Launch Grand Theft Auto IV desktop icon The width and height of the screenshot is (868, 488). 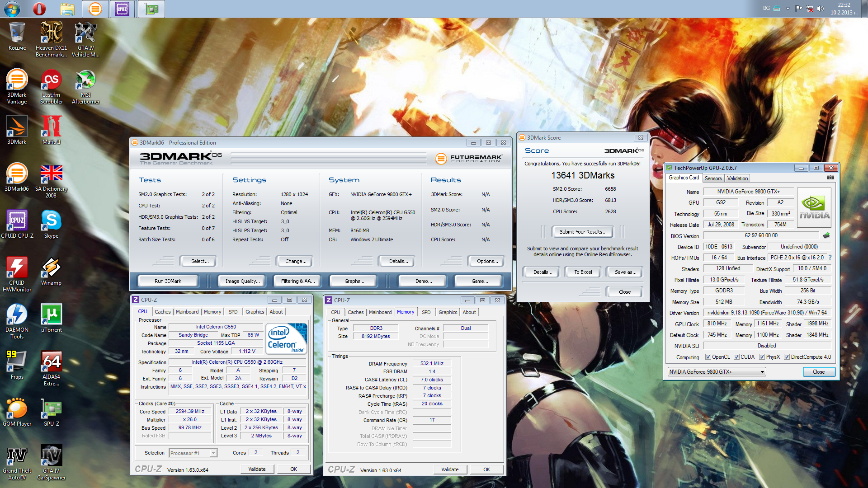tap(17, 462)
